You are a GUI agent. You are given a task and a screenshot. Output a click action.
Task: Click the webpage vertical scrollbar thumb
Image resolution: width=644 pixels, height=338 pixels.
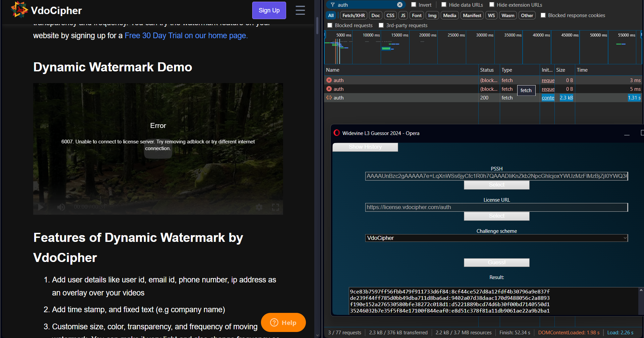tap(317, 26)
